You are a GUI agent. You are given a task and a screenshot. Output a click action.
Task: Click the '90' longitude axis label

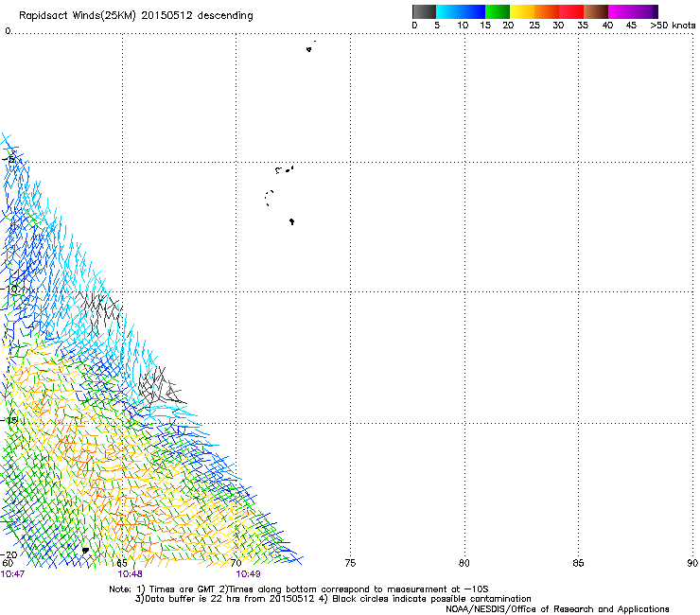[x=692, y=563]
